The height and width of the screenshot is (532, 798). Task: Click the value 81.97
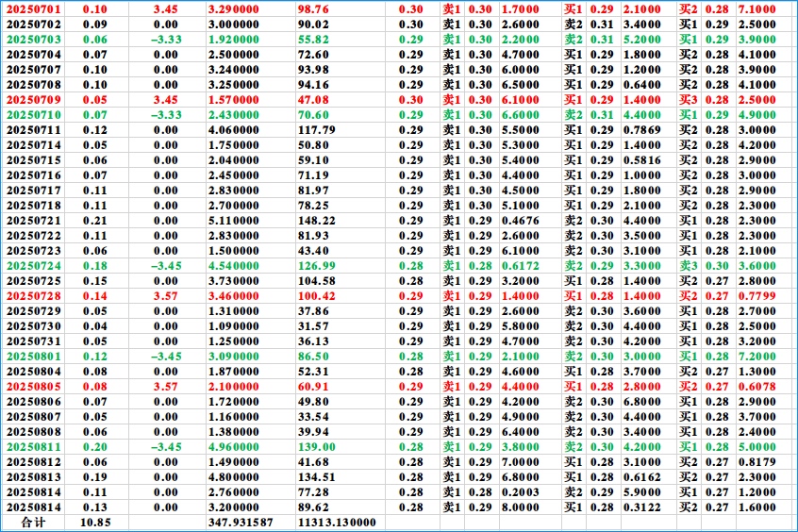[x=313, y=191]
